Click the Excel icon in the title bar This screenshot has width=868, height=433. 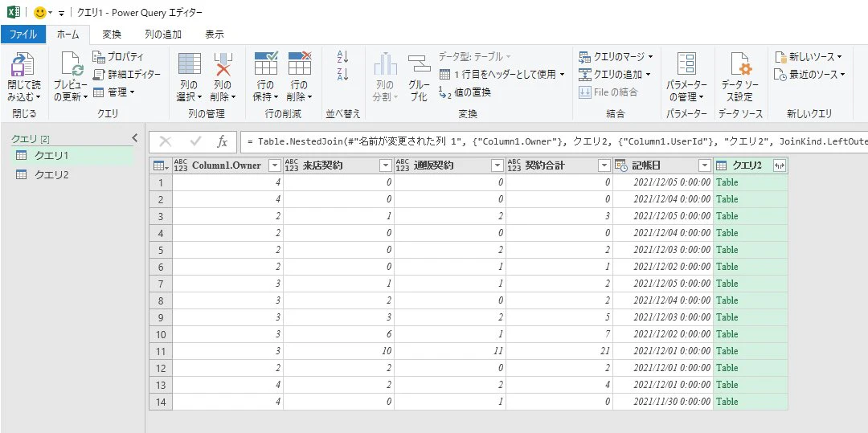(14, 11)
